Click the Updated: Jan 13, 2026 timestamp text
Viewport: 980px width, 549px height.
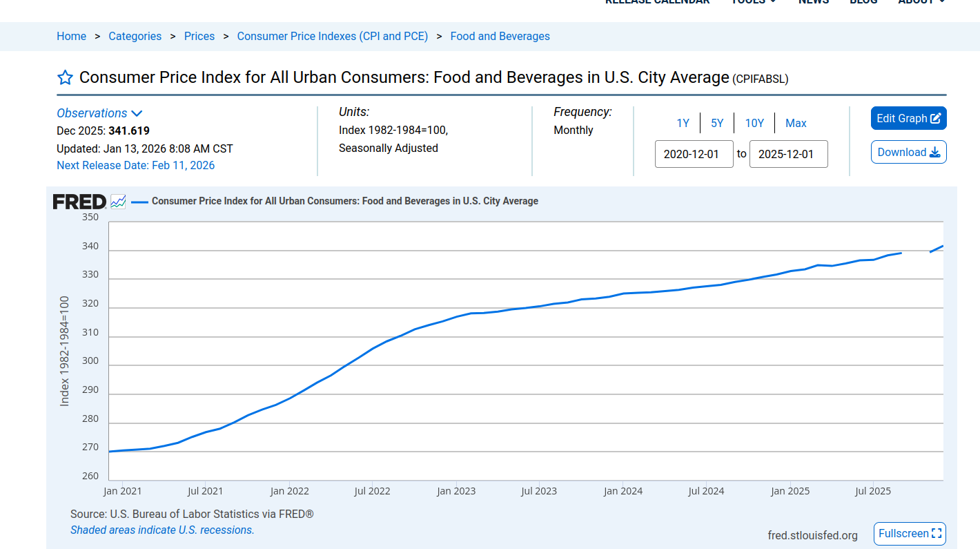[x=145, y=148]
